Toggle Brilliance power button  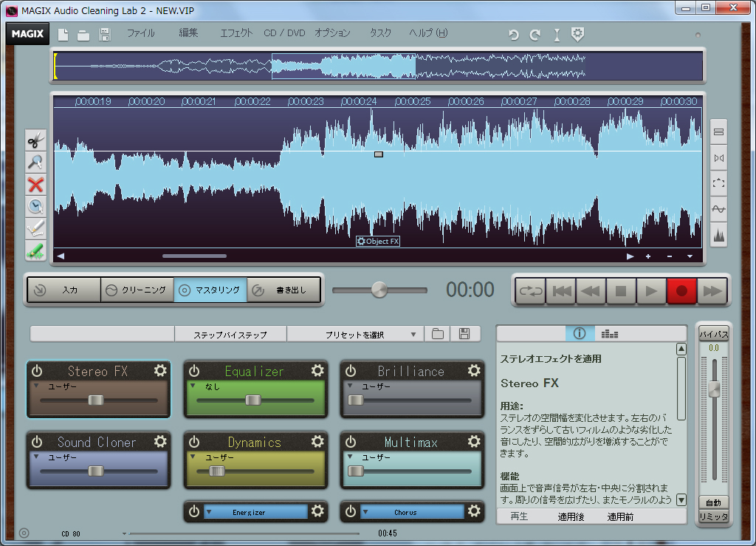(351, 371)
